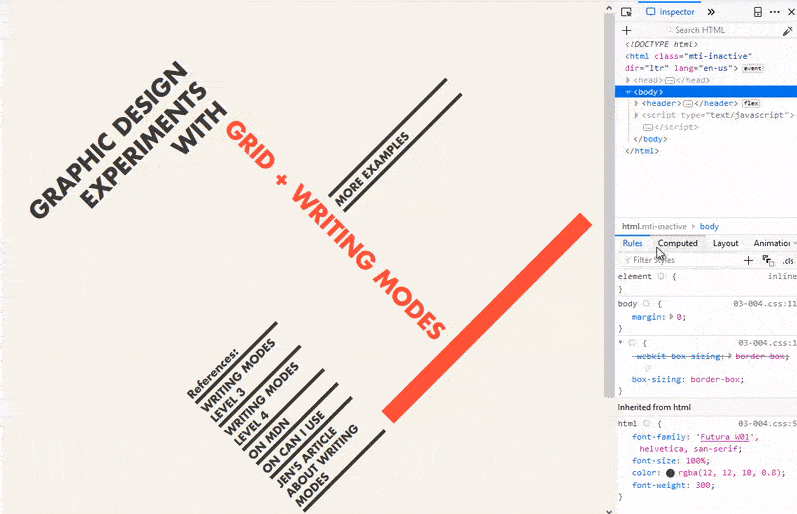The width and height of the screenshot is (797, 514).
Task: Click GRID + WRITING MODES heading
Action: (x=335, y=230)
